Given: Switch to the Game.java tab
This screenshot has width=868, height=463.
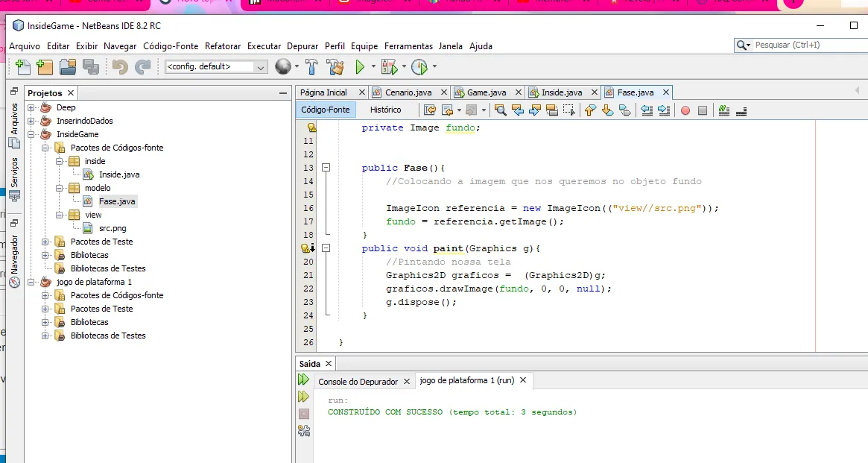Looking at the screenshot, I should point(486,92).
